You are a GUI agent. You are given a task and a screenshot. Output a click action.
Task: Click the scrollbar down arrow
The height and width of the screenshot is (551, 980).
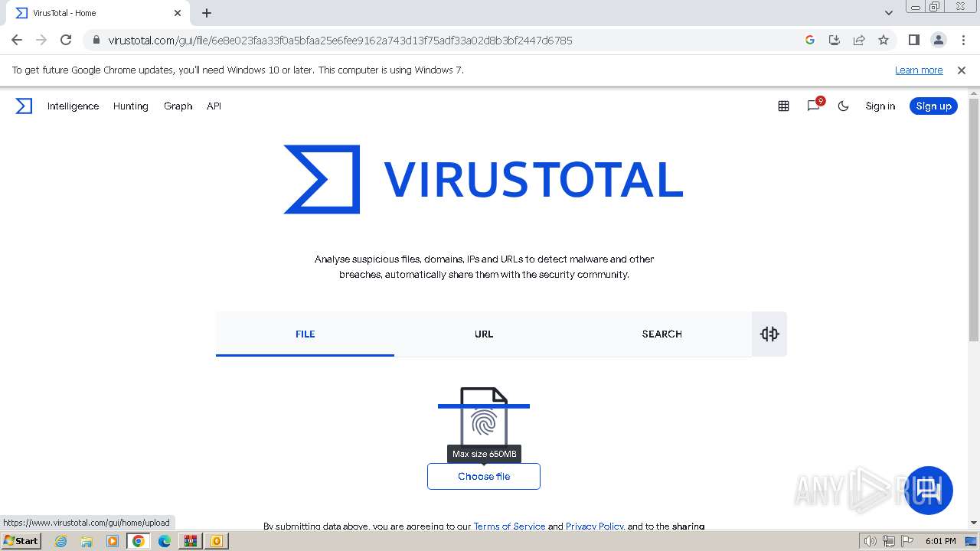tap(974, 523)
